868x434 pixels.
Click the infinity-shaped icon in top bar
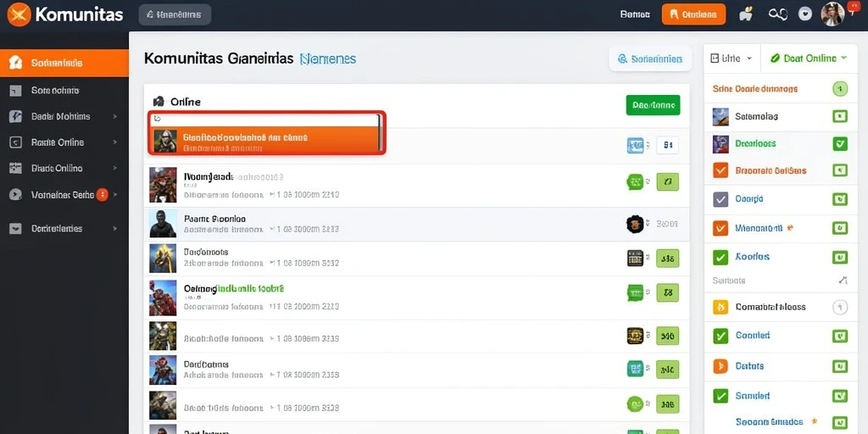[778, 14]
